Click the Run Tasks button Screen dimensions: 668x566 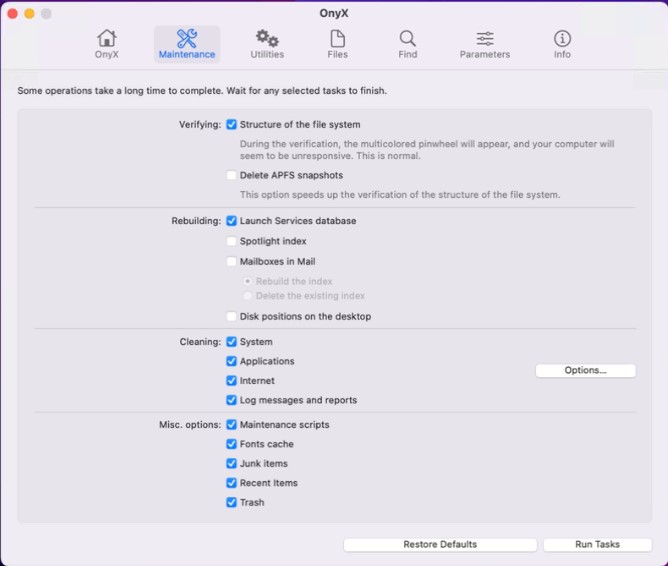point(597,545)
